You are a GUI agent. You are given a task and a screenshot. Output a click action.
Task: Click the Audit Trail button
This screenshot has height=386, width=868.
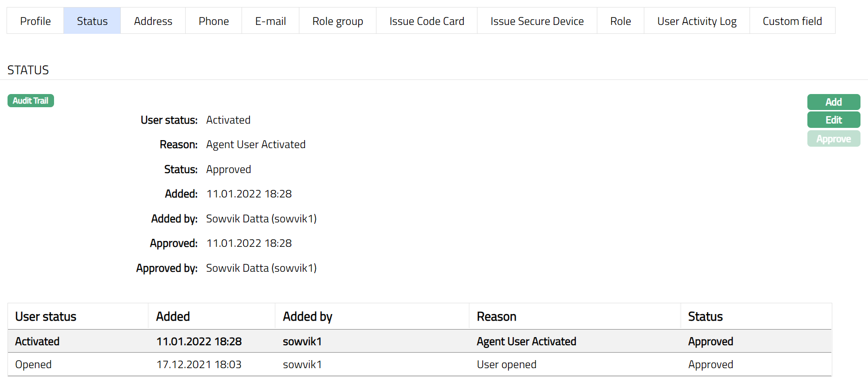(x=31, y=101)
